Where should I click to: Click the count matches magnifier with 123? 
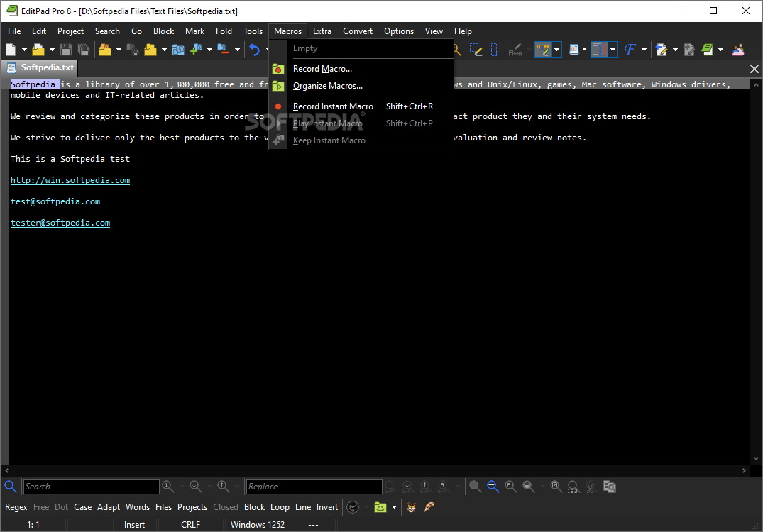tap(573, 487)
